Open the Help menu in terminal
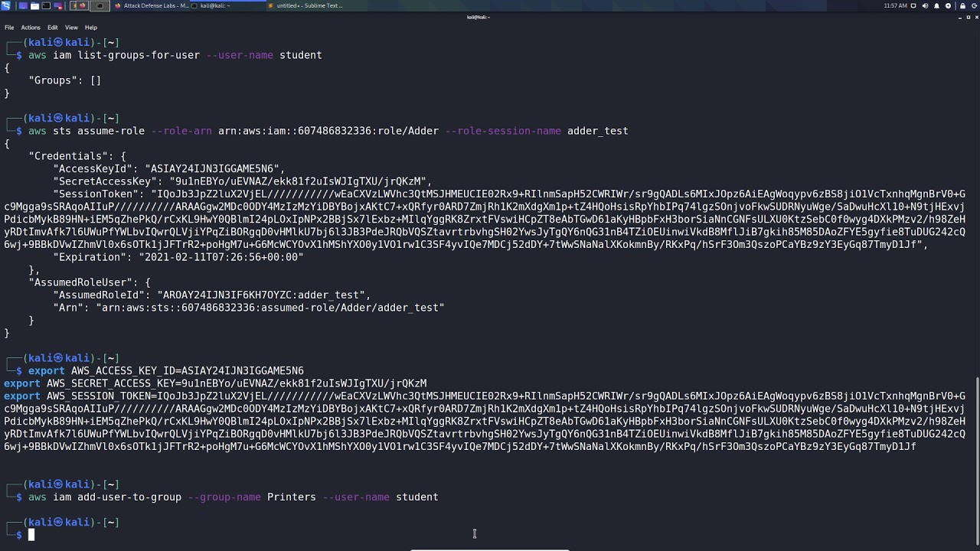This screenshot has height=551, width=980. click(91, 28)
